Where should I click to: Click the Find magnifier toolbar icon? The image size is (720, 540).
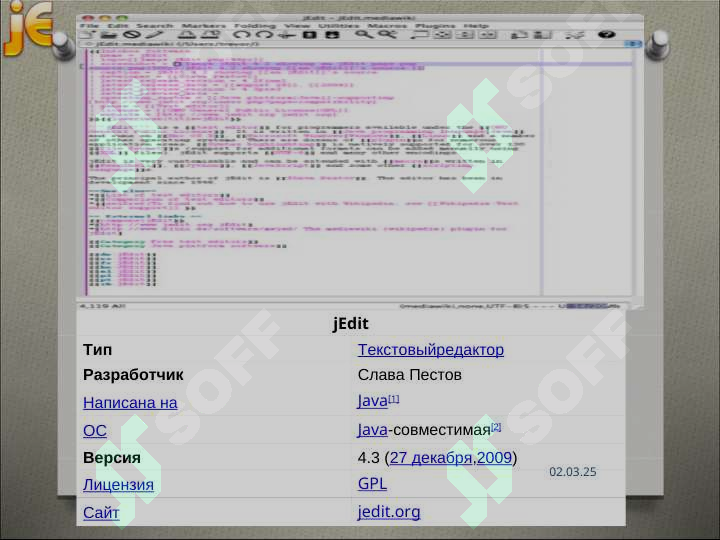pyautogui.click(x=362, y=35)
